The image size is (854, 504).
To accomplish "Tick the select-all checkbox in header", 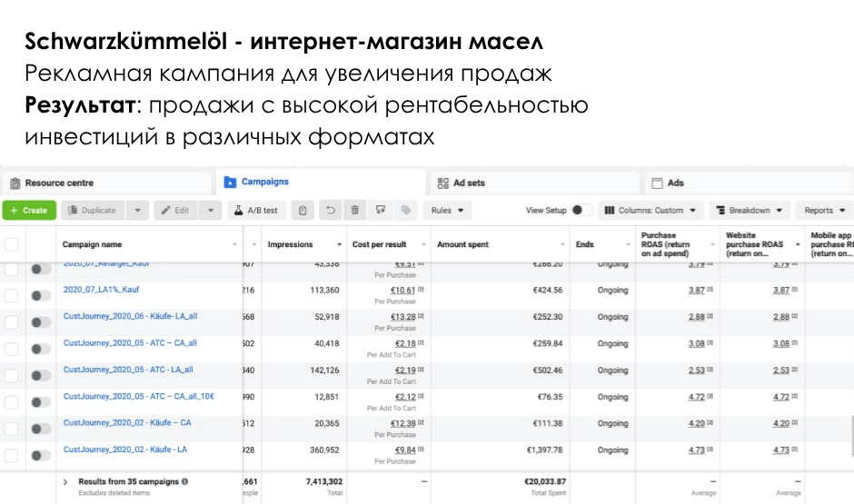I will [x=12, y=244].
